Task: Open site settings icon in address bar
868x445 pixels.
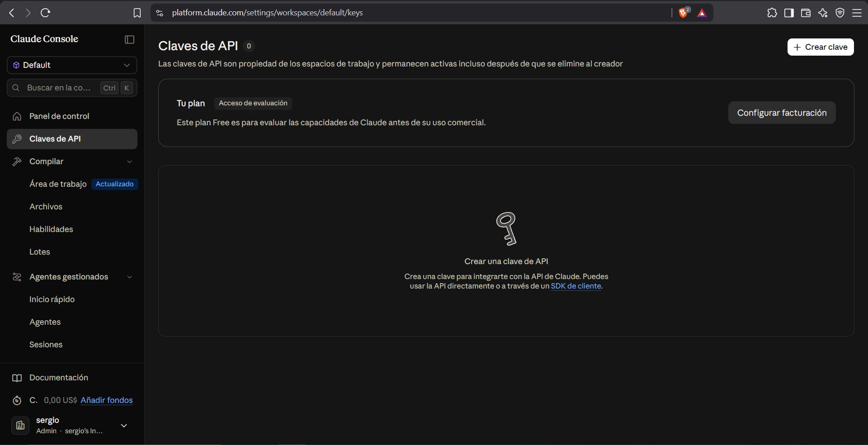Action: [x=160, y=13]
